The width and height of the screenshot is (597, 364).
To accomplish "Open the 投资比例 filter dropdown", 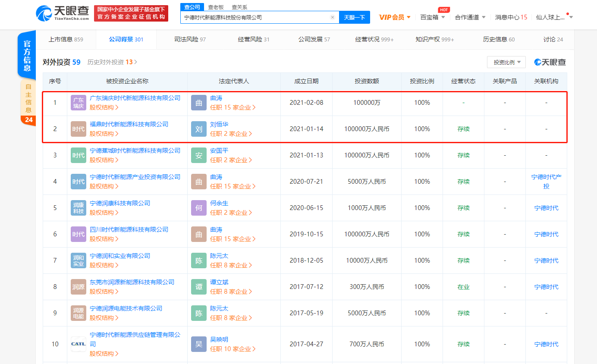I will 506,62.
